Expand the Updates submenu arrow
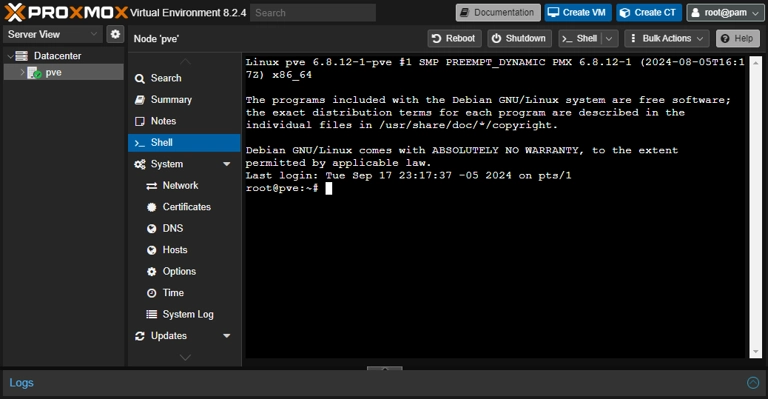Viewport: 768px width, 399px height. [x=227, y=336]
